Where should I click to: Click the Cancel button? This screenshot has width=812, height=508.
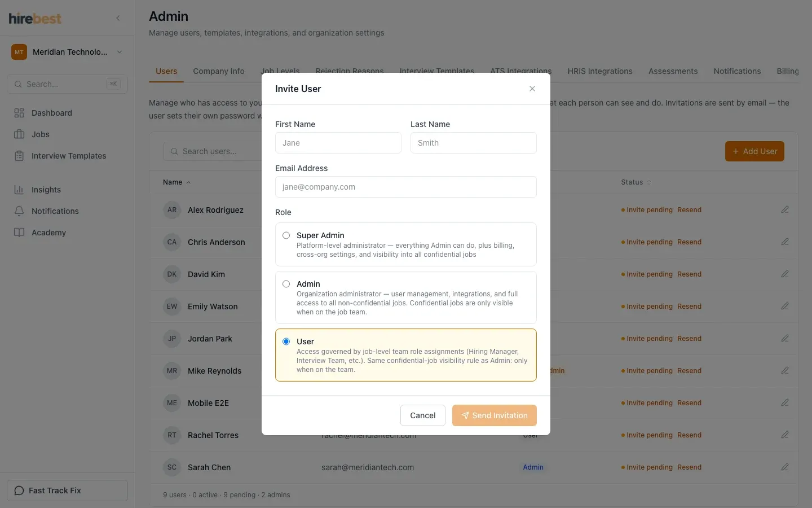tap(423, 415)
